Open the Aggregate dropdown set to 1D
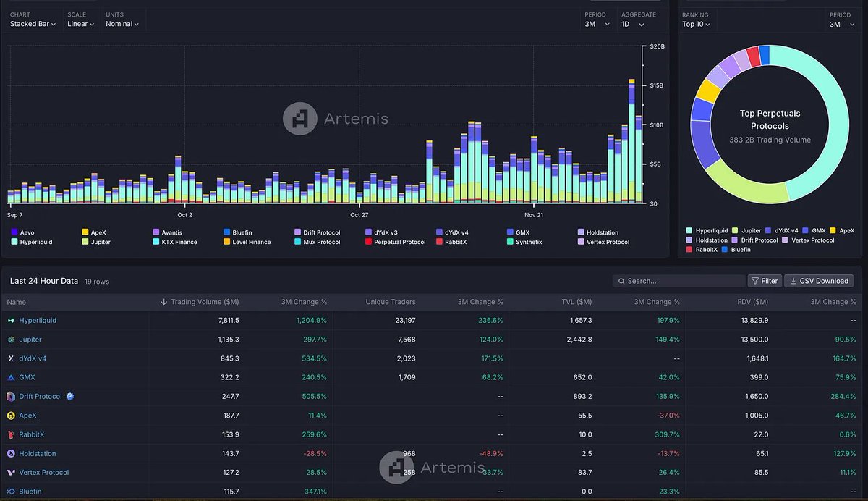 point(631,24)
